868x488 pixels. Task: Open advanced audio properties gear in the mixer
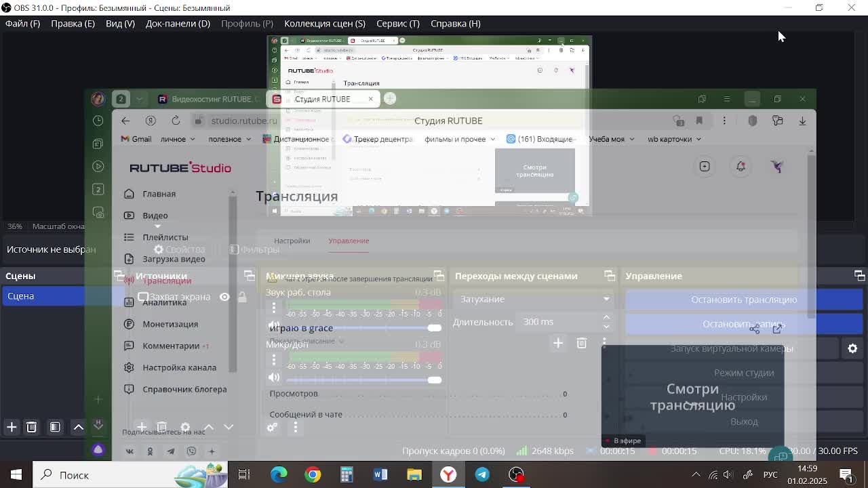pos(272,427)
